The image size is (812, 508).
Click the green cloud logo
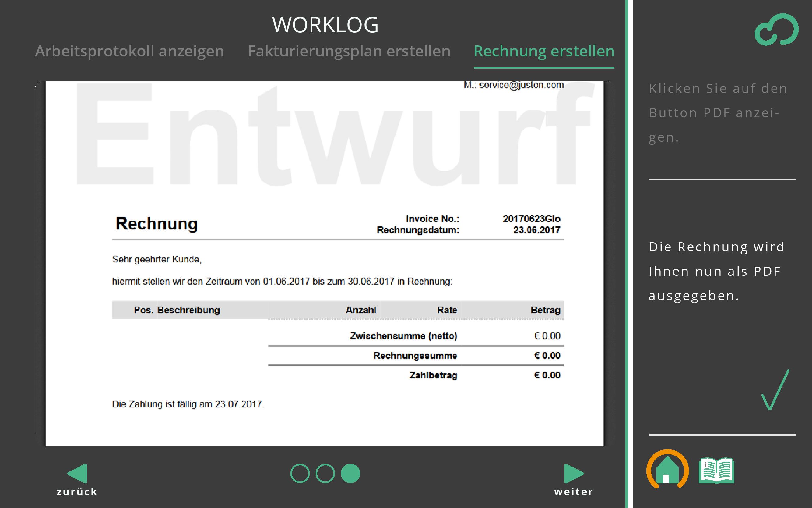click(776, 30)
